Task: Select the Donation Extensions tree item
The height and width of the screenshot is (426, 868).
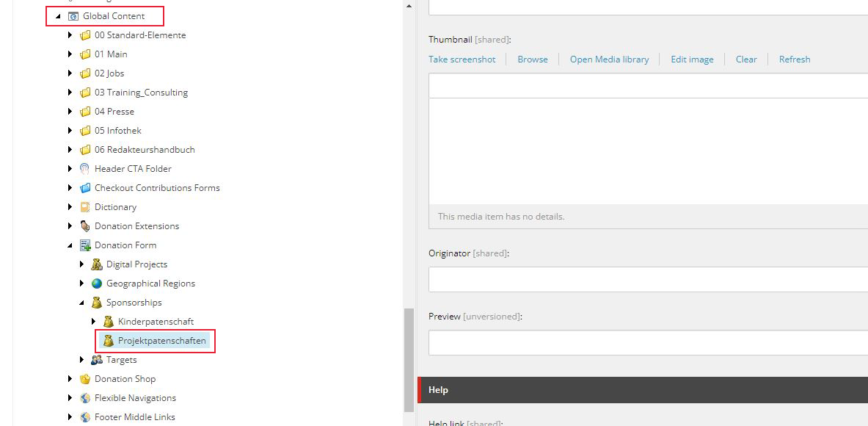Action: [136, 226]
